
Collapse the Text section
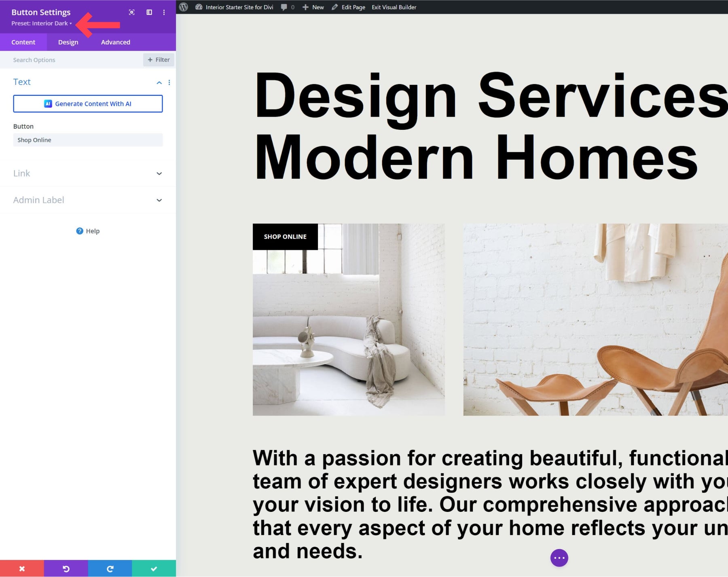tap(159, 82)
